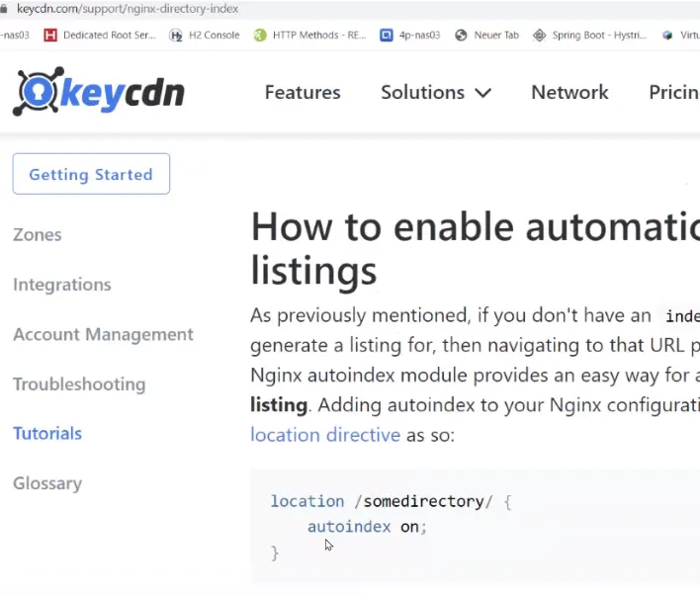Click the Neuer Tab bookmark label
Screen dimensions: 700x596
(496, 36)
